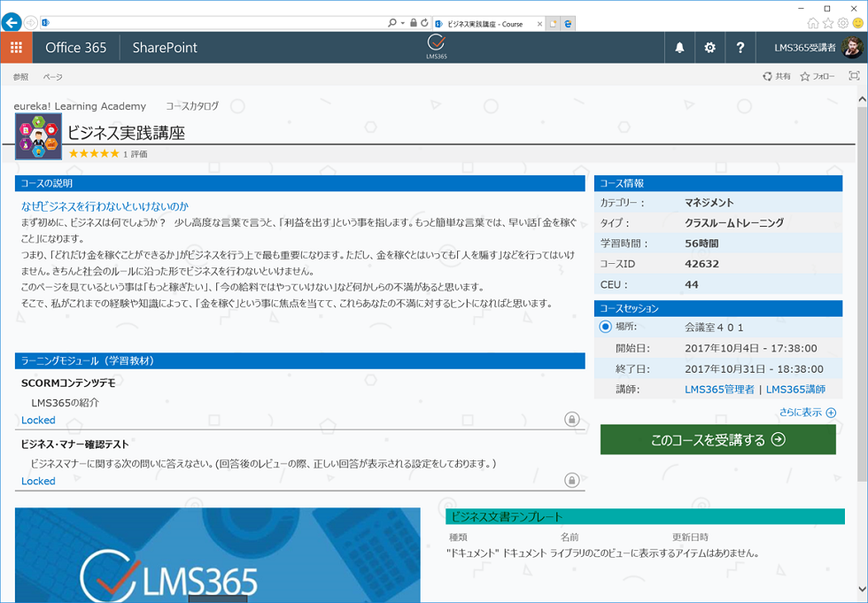Open the LMS365受講者 user account menu
The image size is (868, 603).
tap(817, 48)
